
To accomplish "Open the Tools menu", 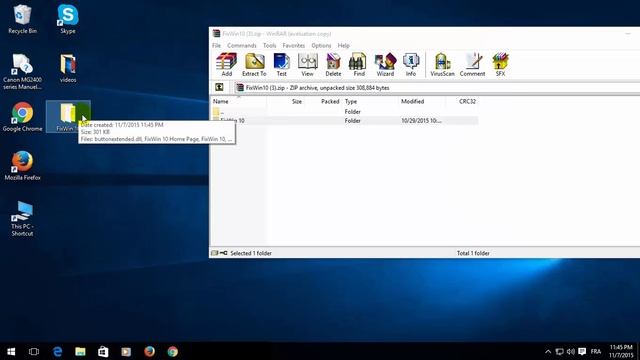I will [269, 45].
